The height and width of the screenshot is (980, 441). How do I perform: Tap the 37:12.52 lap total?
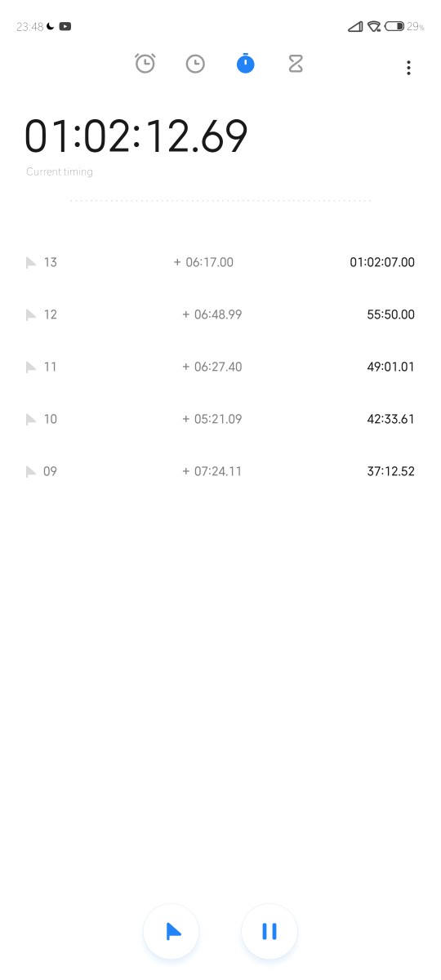tap(391, 471)
